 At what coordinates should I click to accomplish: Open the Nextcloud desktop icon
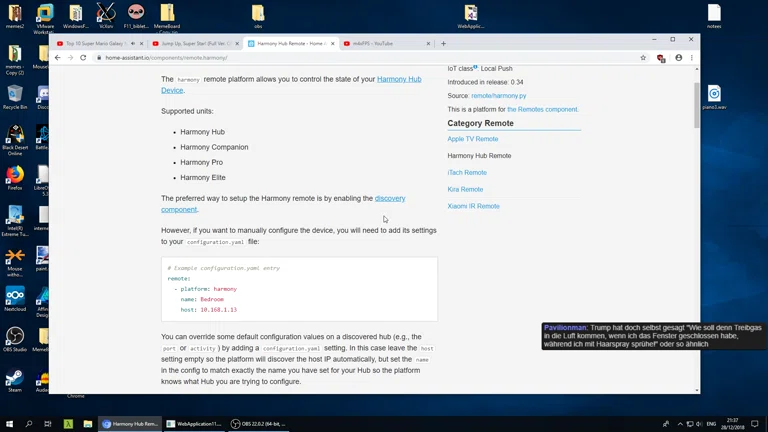(x=15, y=299)
